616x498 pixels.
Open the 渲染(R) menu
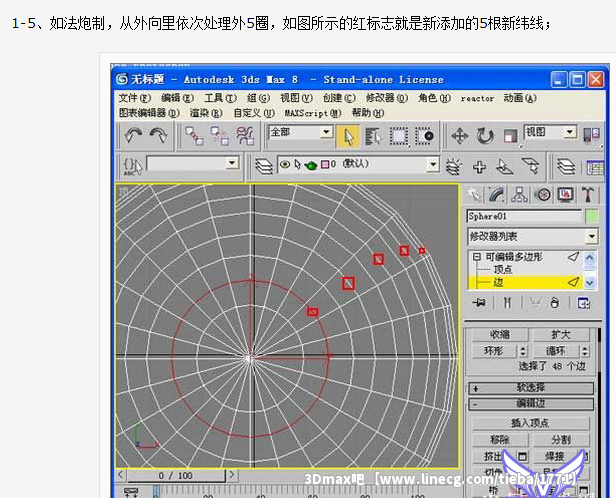[x=206, y=113]
